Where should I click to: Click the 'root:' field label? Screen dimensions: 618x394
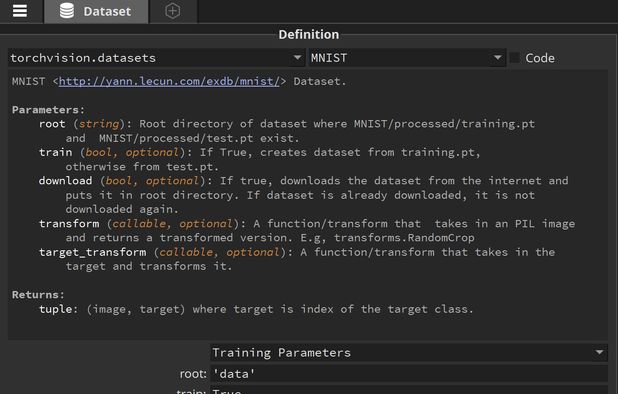tap(193, 374)
